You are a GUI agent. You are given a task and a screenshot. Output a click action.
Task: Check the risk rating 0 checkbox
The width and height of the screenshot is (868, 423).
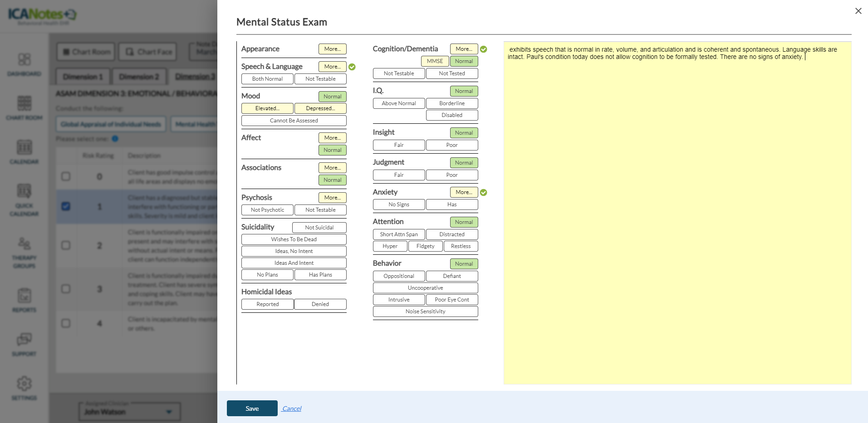point(66,176)
